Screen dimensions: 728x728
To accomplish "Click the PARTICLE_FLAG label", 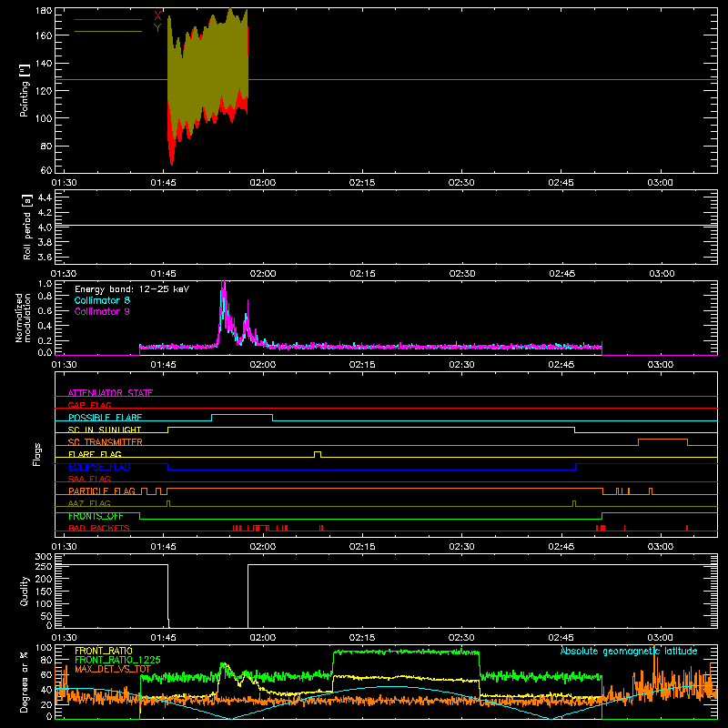I will click(102, 490).
